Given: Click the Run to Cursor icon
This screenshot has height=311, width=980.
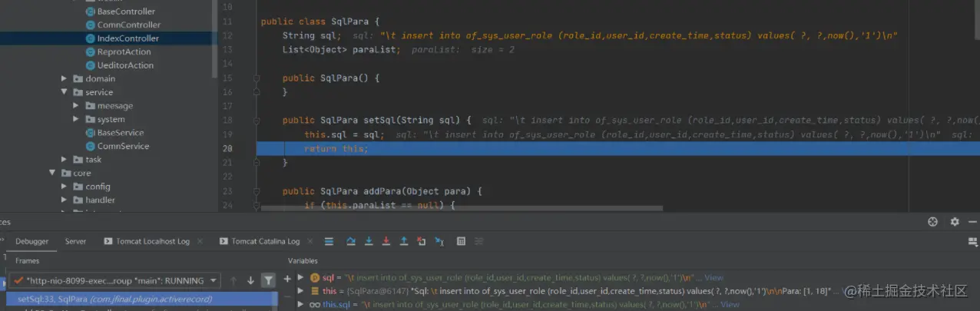Looking at the screenshot, I should 439,241.
